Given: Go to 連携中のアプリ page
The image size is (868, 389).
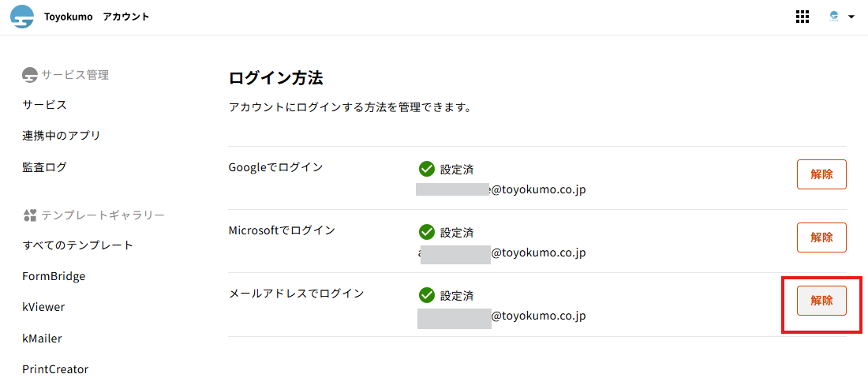Looking at the screenshot, I should click(62, 136).
